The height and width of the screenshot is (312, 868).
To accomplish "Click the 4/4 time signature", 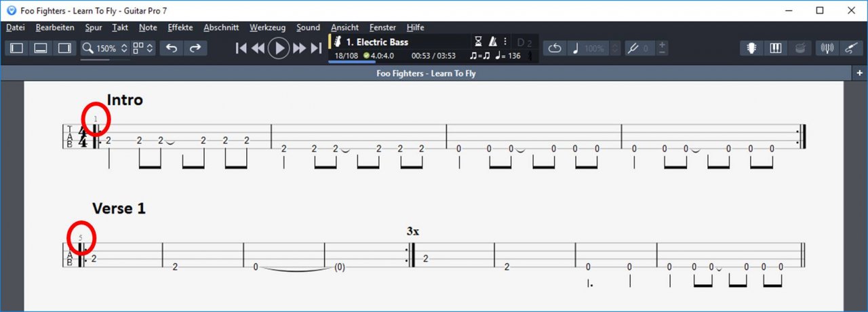I will pos(83,138).
